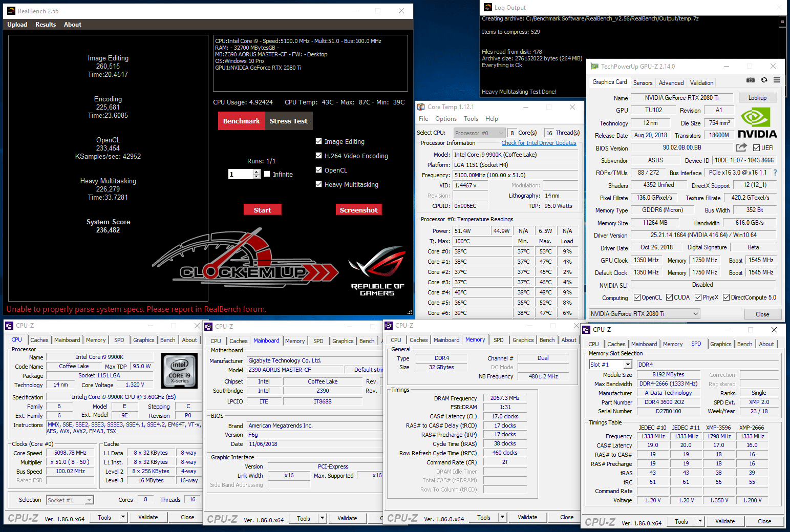Open the GPU-Z hamburger menu icon

(777, 80)
